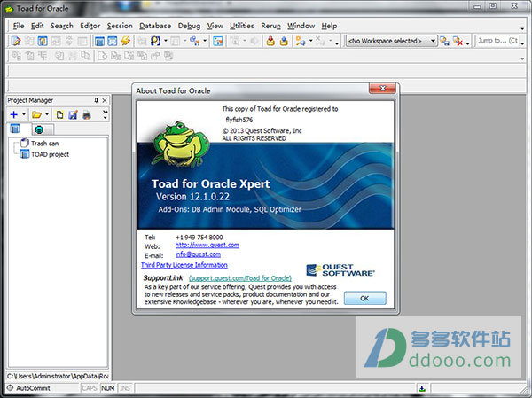Open a new Editor window from toolbar
The width and height of the screenshot is (532, 398).
point(16,41)
